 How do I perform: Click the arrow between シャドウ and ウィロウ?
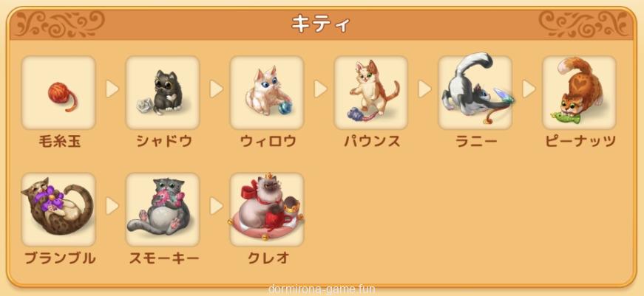coord(216,89)
